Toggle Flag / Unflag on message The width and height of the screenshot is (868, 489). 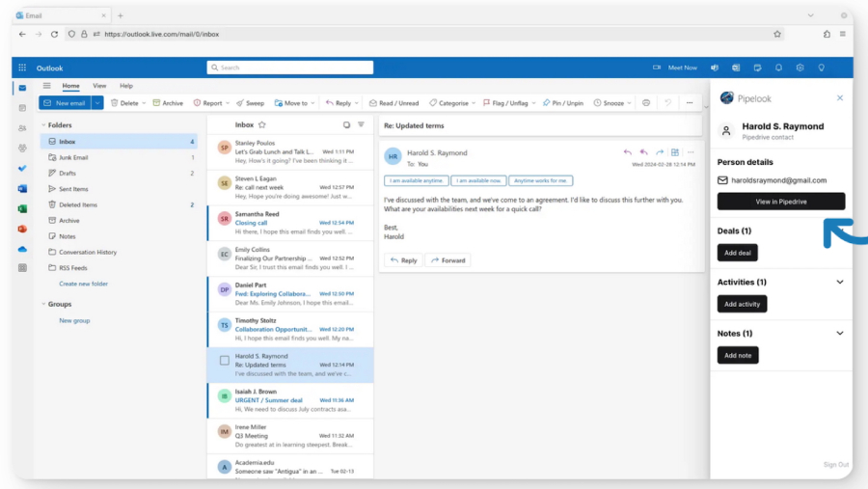pyautogui.click(x=505, y=103)
